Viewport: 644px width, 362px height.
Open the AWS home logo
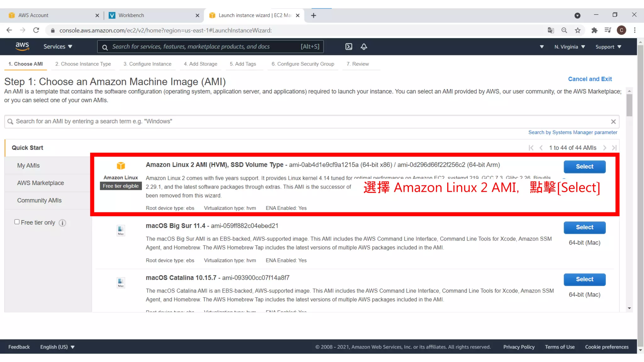[x=22, y=46]
